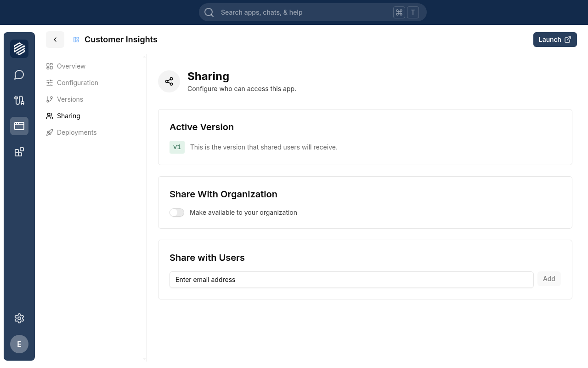This screenshot has width=588, height=368.
Task: Click the T key shortcut badge
Action: click(413, 12)
